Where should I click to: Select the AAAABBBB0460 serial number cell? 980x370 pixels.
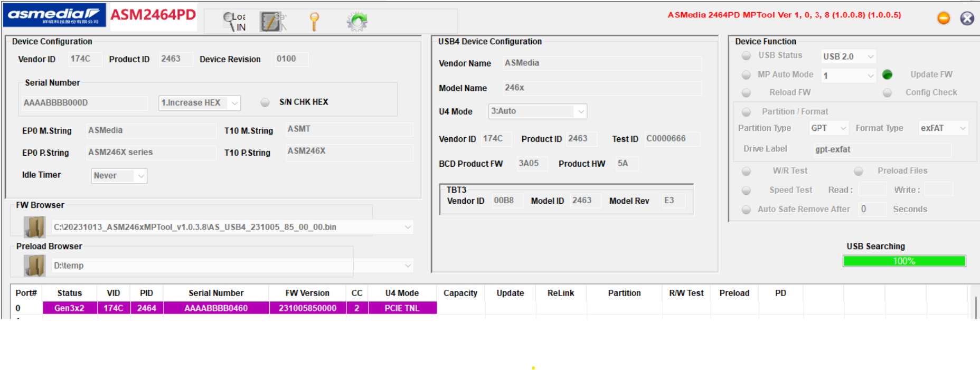pos(216,308)
